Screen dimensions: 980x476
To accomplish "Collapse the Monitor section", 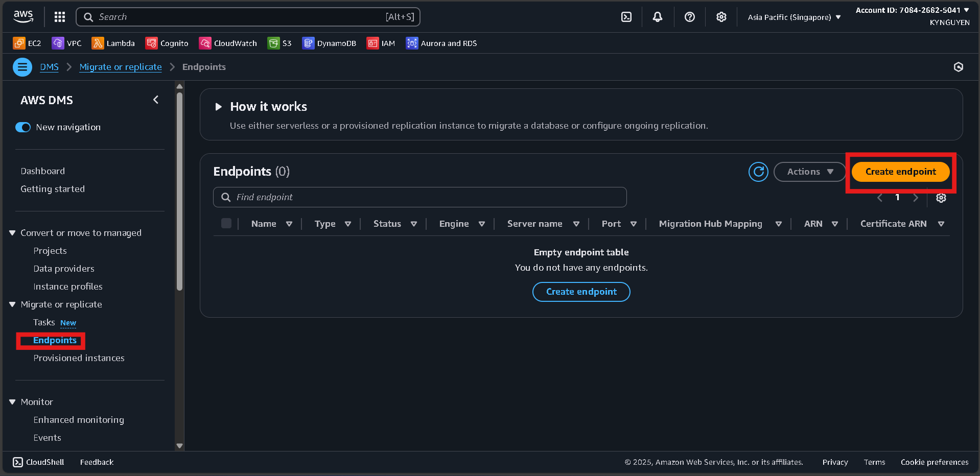I will point(12,402).
